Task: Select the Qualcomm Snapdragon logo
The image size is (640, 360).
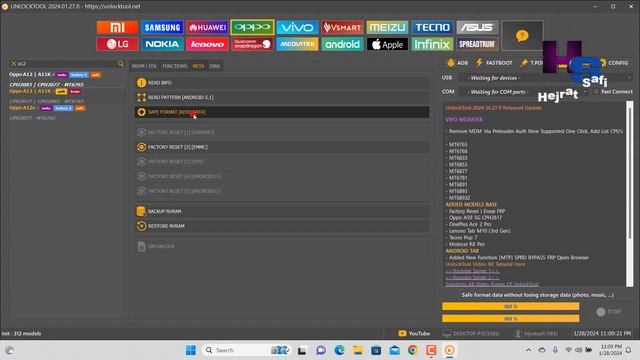Action: tap(252, 44)
